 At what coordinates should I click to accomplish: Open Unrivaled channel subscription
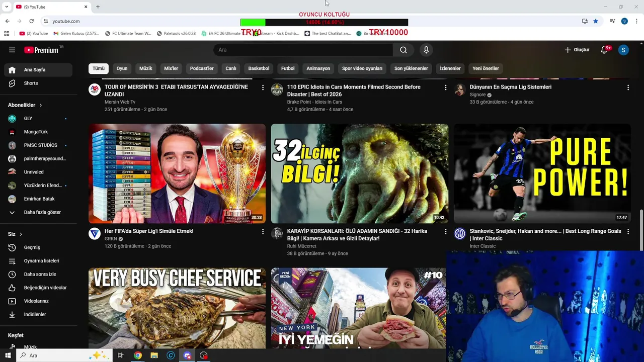(38, 172)
